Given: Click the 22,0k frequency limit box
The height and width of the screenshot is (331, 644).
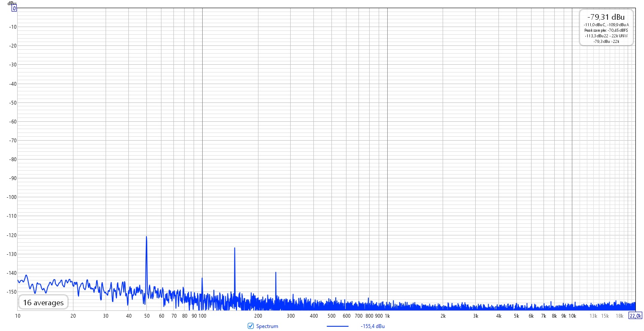Looking at the screenshot, I should [635, 316].
